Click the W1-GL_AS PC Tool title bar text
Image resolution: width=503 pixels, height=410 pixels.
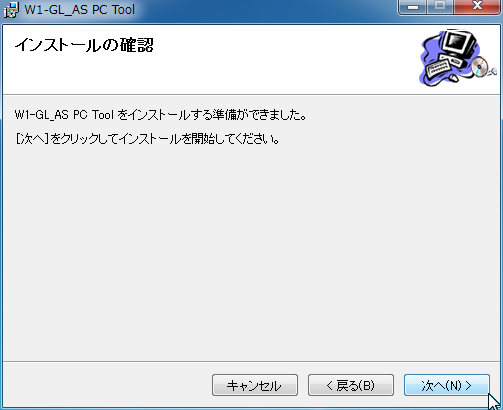click(x=80, y=10)
